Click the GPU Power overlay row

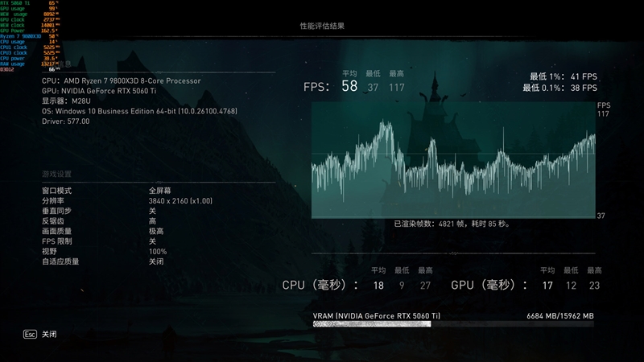click(x=29, y=31)
